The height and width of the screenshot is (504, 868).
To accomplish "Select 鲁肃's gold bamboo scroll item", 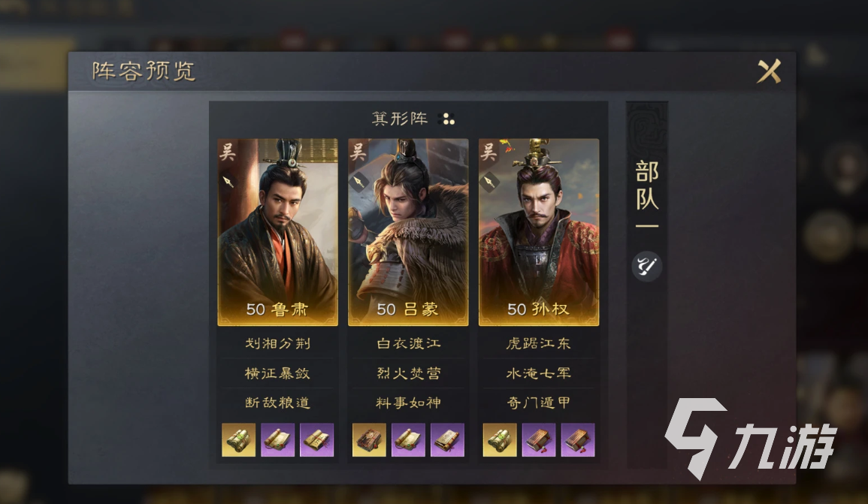I will click(x=238, y=440).
